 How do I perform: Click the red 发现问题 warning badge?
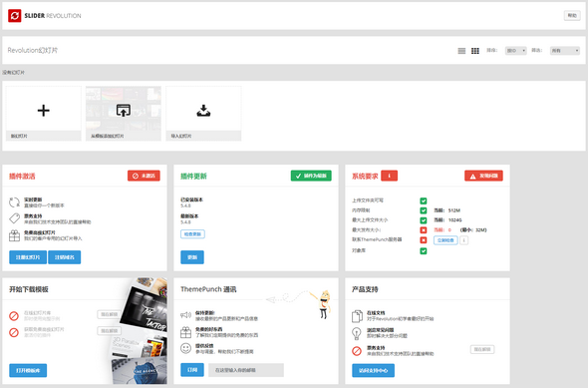pyautogui.click(x=483, y=176)
